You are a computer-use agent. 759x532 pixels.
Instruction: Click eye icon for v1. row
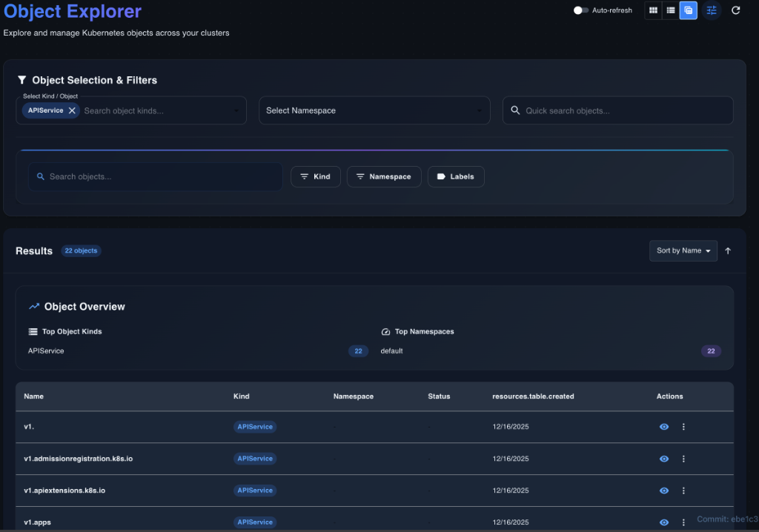click(x=664, y=427)
